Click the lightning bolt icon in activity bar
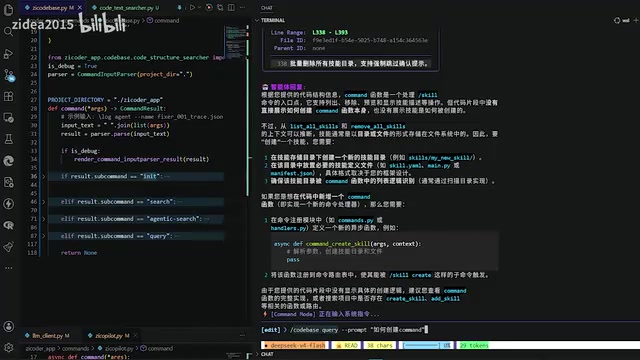Viewport: 640px width, 360px height. (9, 204)
